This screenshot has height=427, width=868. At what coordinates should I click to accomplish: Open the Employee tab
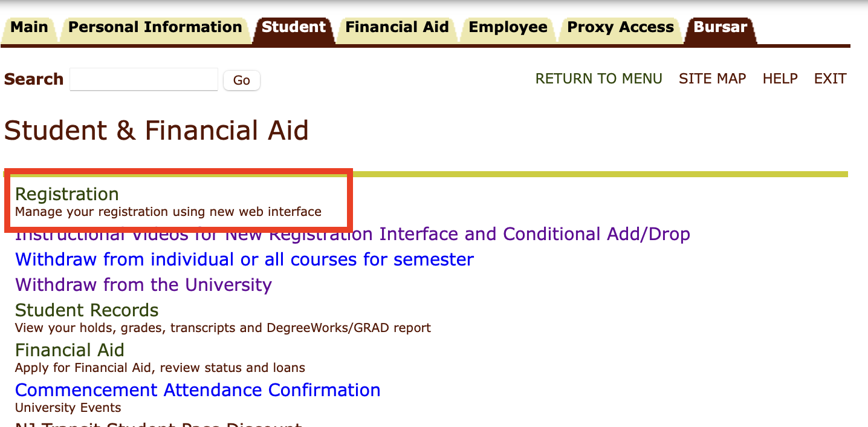click(x=508, y=27)
